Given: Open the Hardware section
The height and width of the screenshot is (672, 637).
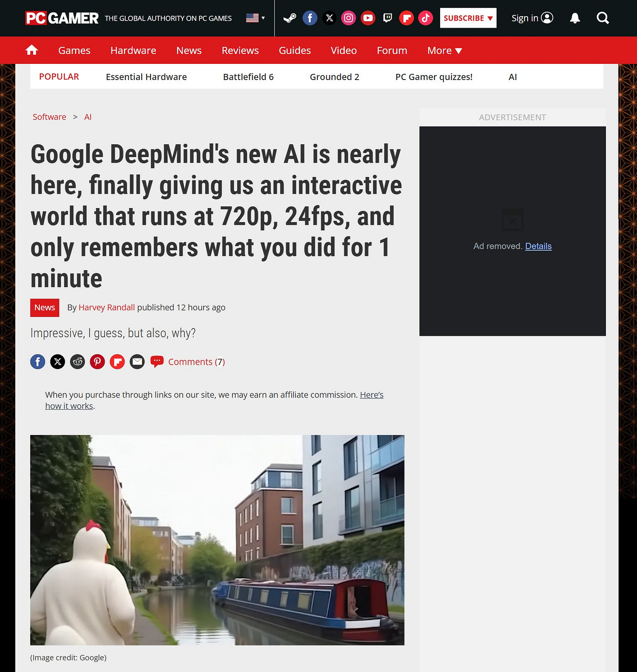Looking at the screenshot, I should 133,50.
